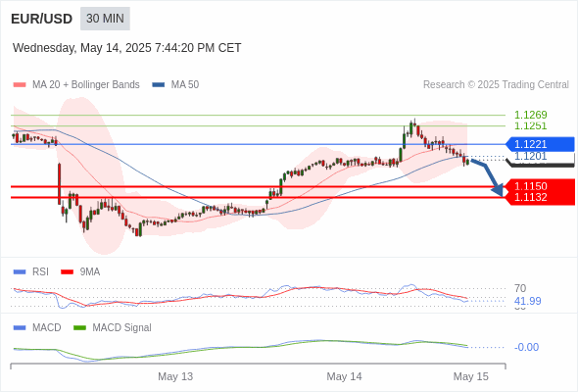
Task: Click the 1.1132 support level label
Action: pos(530,197)
